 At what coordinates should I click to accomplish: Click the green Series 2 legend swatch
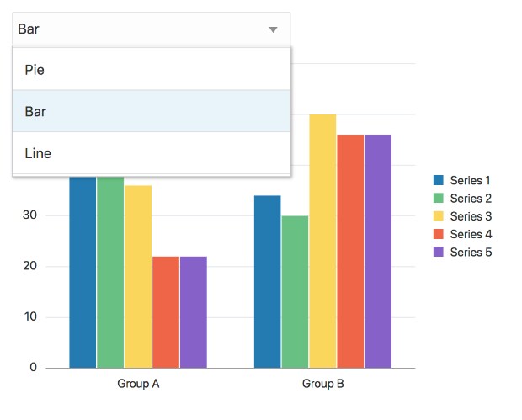click(x=438, y=199)
